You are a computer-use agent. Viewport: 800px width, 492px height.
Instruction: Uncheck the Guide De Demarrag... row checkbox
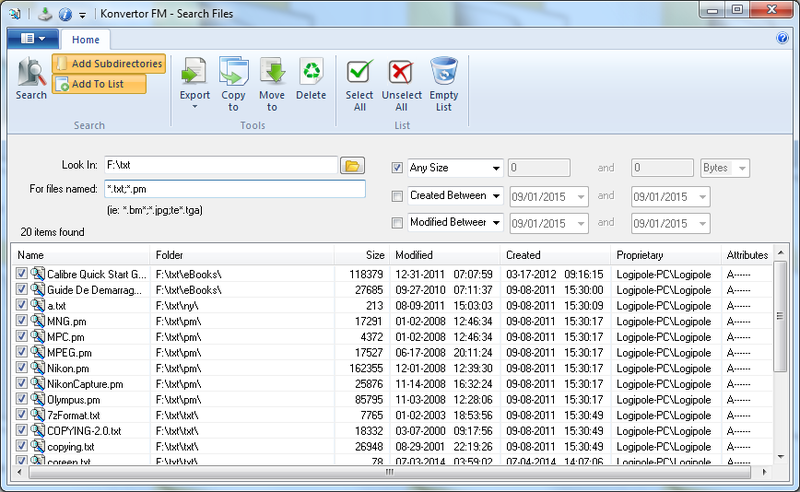(x=21, y=289)
